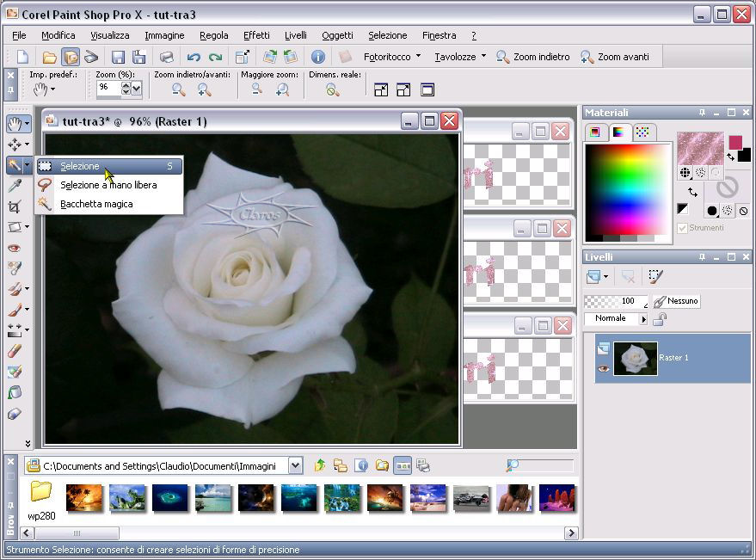
Task: Open the Fotoritocco dropdown
Action: [x=392, y=57]
